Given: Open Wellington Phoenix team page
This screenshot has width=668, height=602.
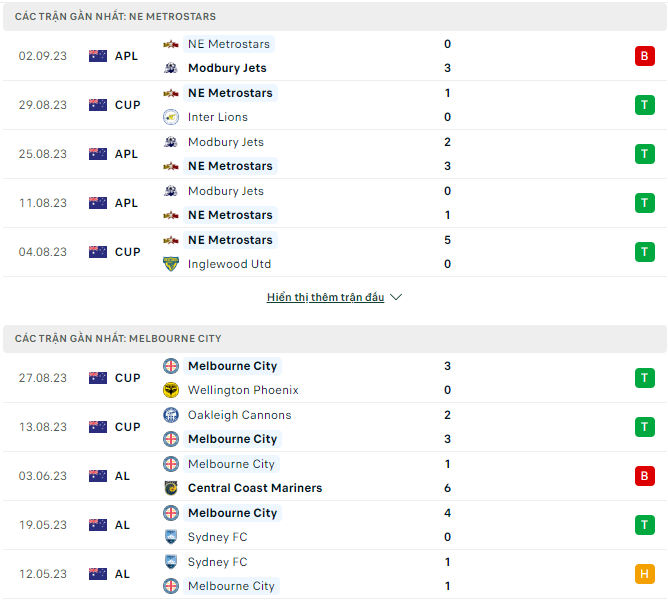Looking at the screenshot, I should click(243, 390).
